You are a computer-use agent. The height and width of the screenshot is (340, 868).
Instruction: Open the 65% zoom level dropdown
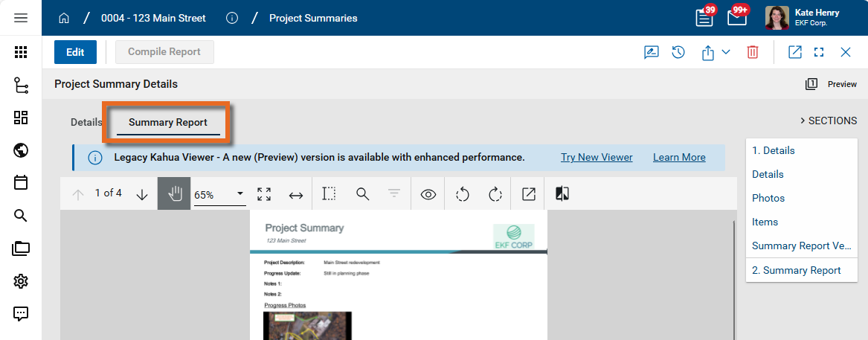tap(240, 194)
